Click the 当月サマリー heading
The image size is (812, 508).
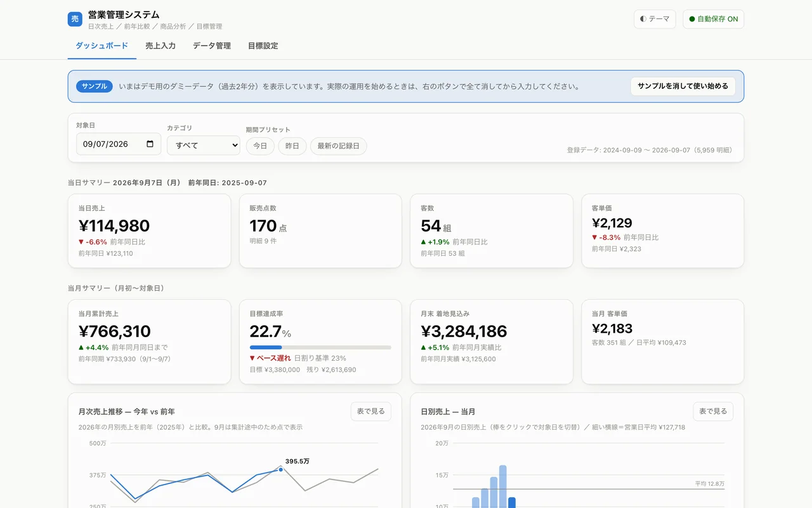tap(116, 288)
